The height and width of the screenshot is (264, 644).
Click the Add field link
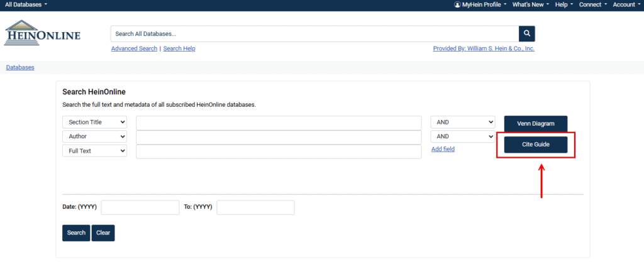click(443, 149)
